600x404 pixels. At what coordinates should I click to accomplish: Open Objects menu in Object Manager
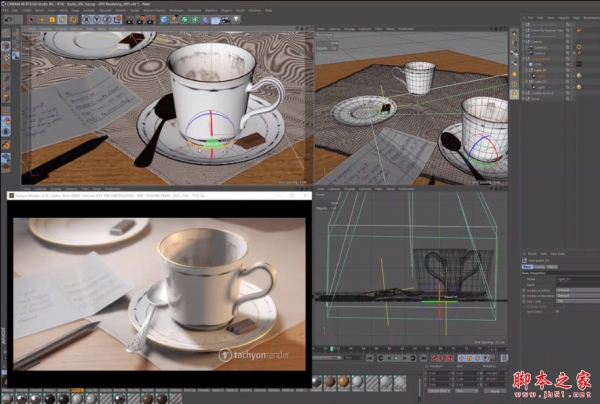[564, 18]
